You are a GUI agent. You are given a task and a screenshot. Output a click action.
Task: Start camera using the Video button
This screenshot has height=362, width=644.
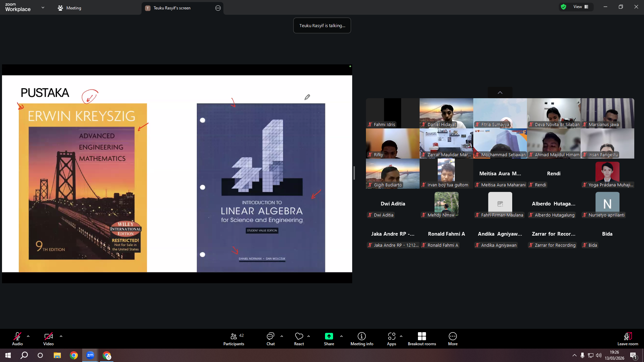click(48, 339)
